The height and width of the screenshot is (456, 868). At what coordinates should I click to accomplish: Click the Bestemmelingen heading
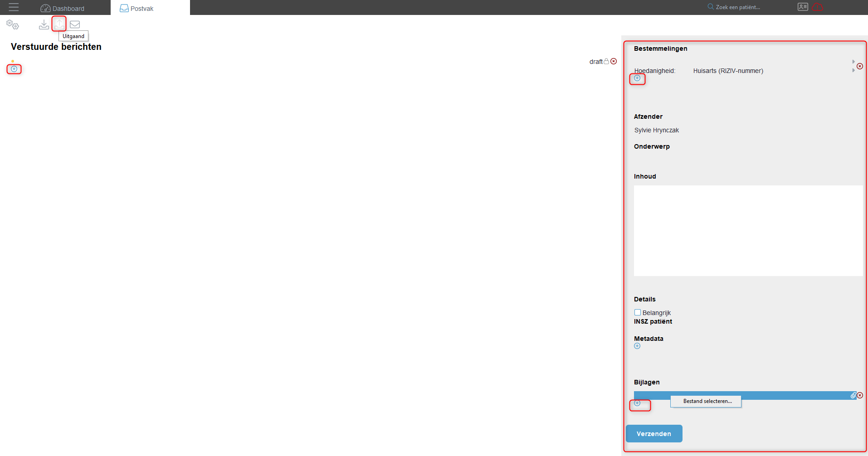pyautogui.click(x=660, y=49)
